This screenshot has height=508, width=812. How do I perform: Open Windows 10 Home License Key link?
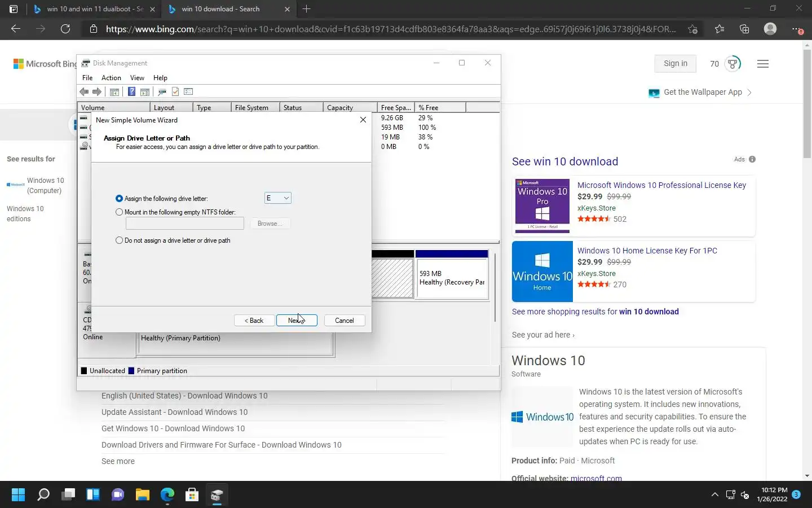(647, 251)
